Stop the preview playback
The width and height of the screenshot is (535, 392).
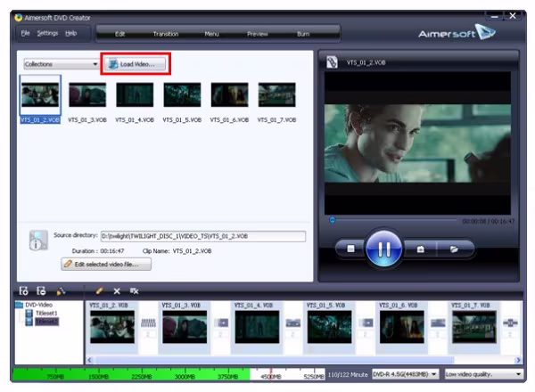coord(350,249)
